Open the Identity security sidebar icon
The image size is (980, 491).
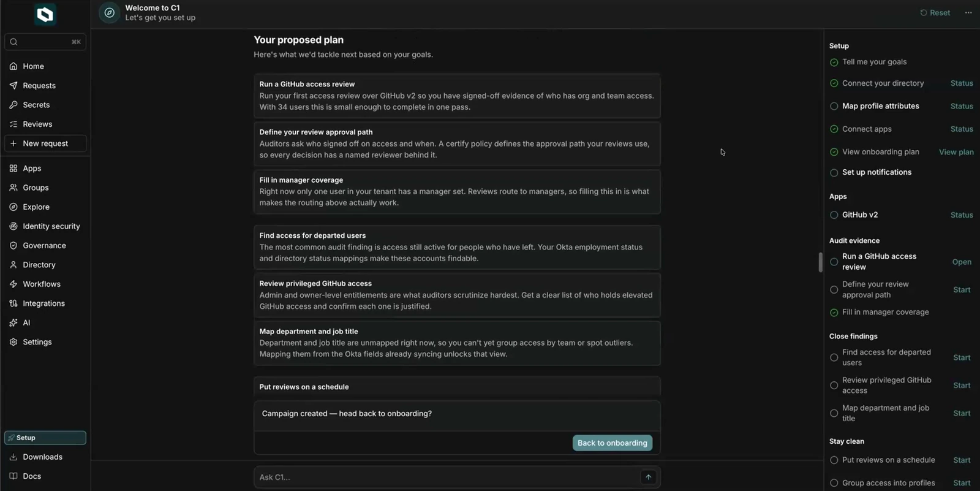[x=13, y=226]
